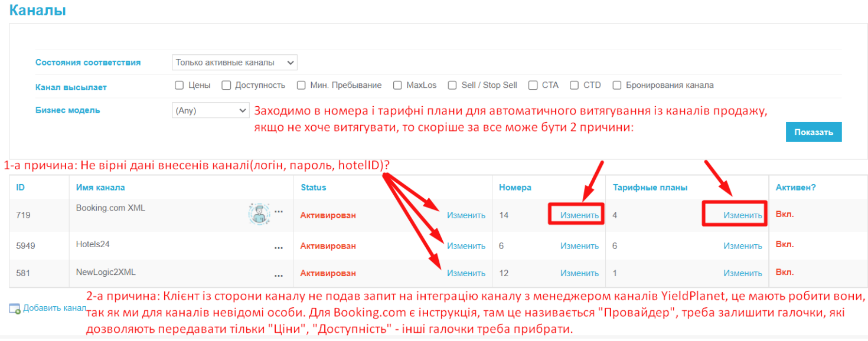Viewport: 868px width, 341px height.
Task: Open the three-dot menu for Hotels24
Action: click(279, 248)
